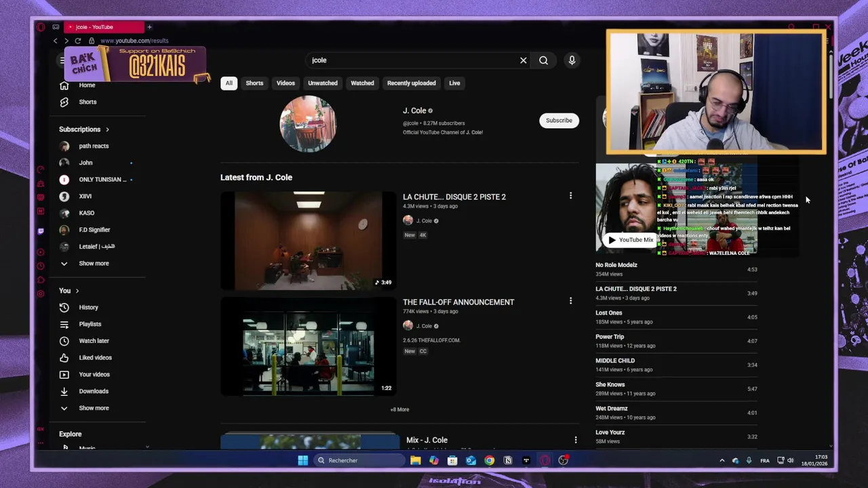This screenshot has height=488, width=868.
Task: Open the J. Cole channel avatar
Action: point(308,123)
